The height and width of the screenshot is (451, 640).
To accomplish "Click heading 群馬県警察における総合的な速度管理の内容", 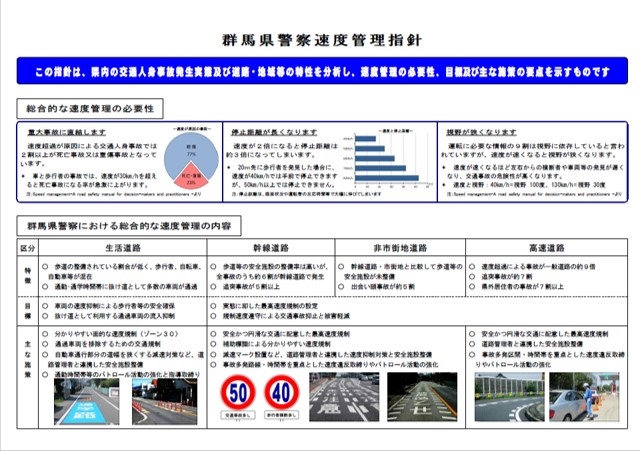I will tap(129, 226).
